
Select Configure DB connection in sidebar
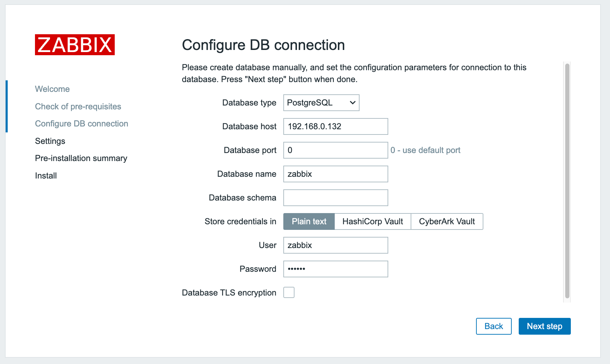pos(81,124)
